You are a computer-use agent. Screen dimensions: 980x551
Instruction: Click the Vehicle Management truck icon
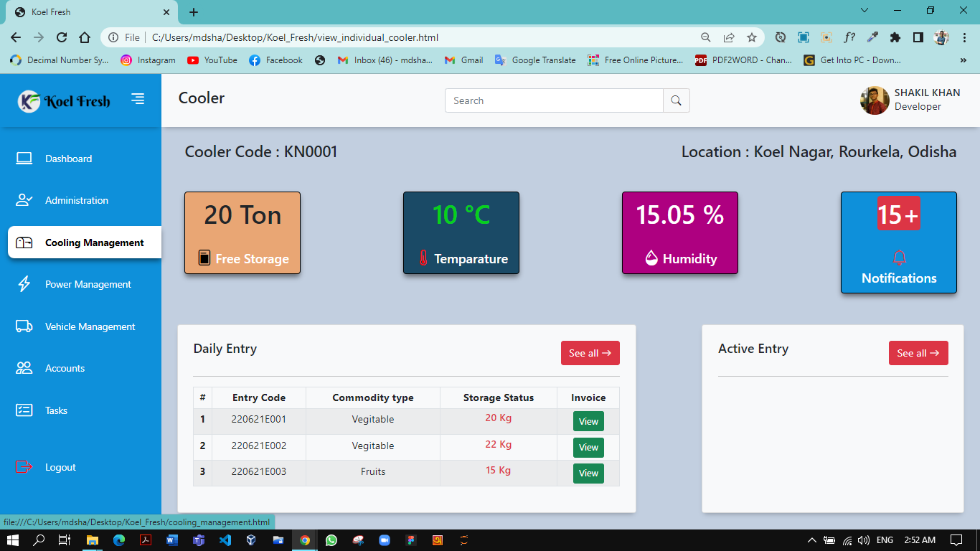[24, 326]
